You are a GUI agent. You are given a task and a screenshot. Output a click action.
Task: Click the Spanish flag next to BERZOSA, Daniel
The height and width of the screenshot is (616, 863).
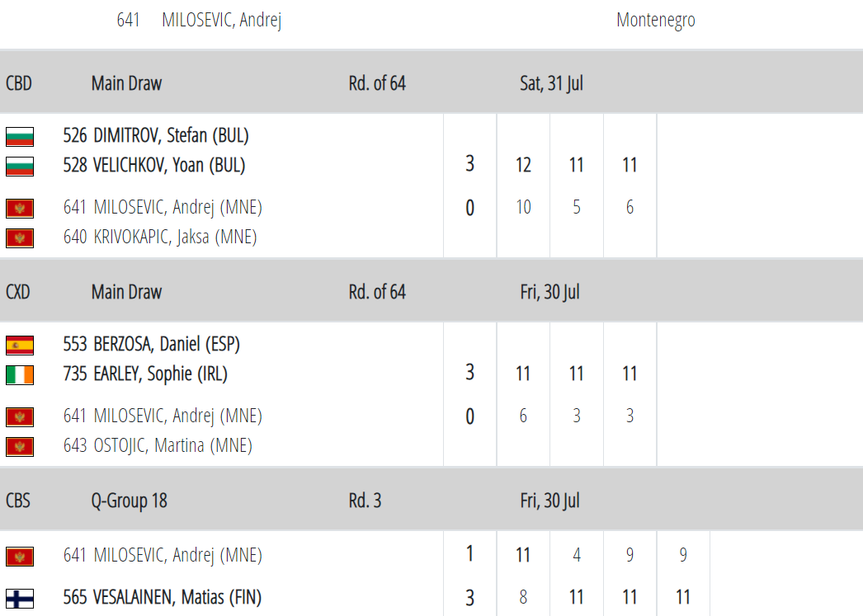[20, 345]
